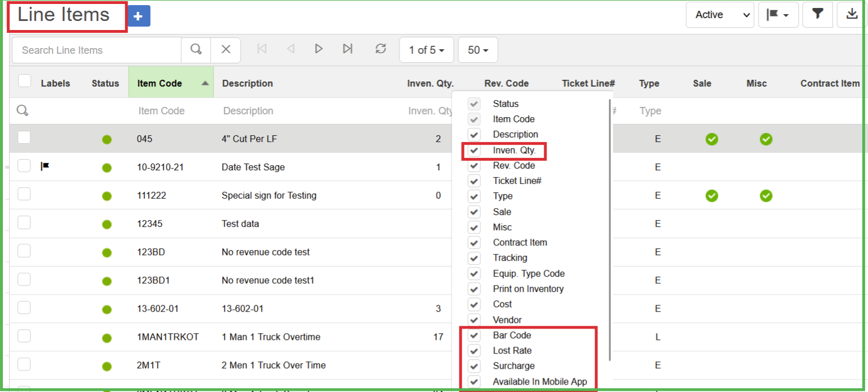The width and height of the screenshot is (868, 392).
Task: Go to the next page arrow
Action: pyautogui.click(x=319, y=49)
